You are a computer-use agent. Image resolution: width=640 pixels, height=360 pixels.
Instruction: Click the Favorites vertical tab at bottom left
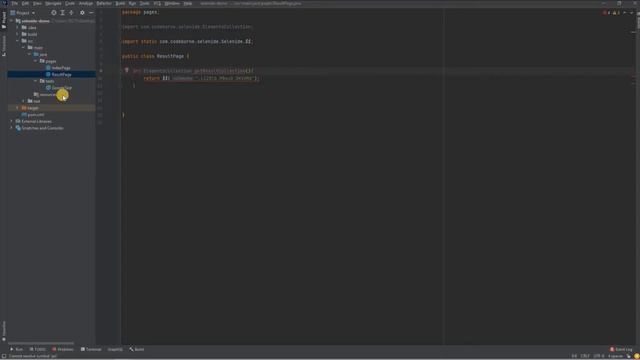4,331
